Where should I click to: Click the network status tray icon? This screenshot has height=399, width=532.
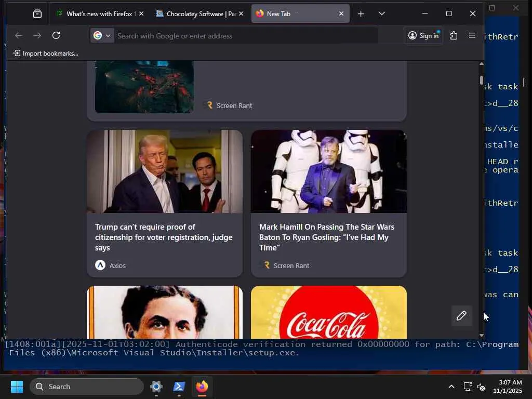(x=468, y=387)
